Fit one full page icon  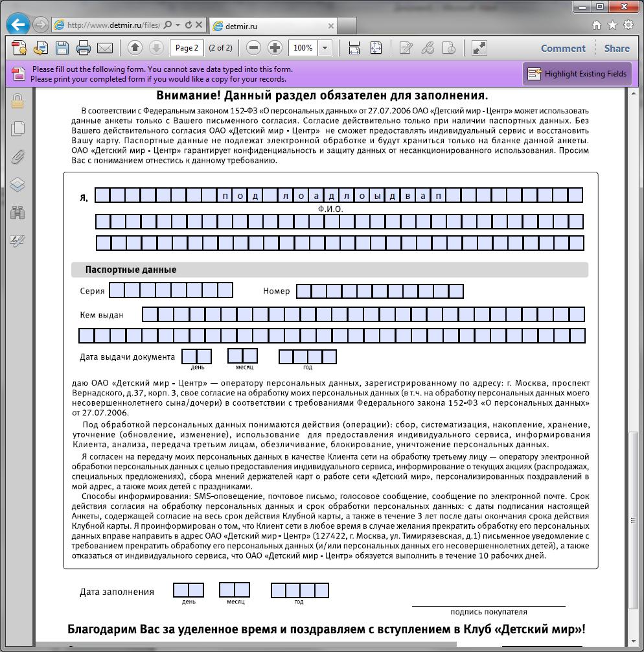coord(376,48)
